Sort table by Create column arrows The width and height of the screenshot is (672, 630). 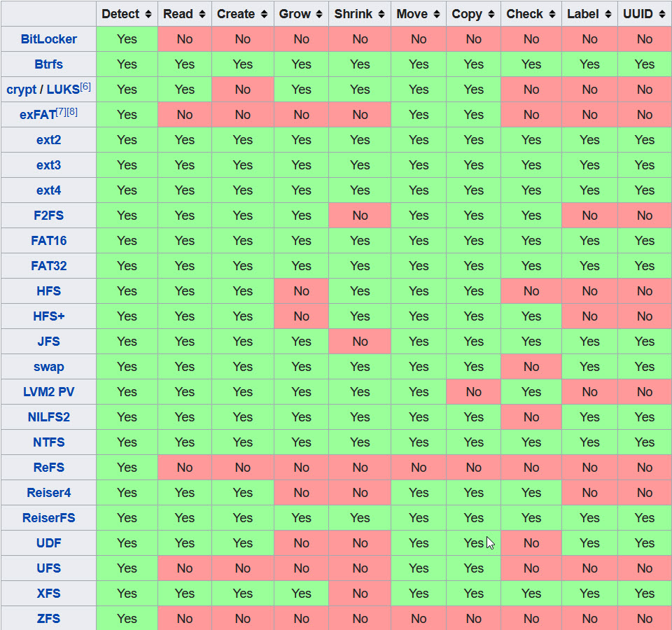(265, 14)
